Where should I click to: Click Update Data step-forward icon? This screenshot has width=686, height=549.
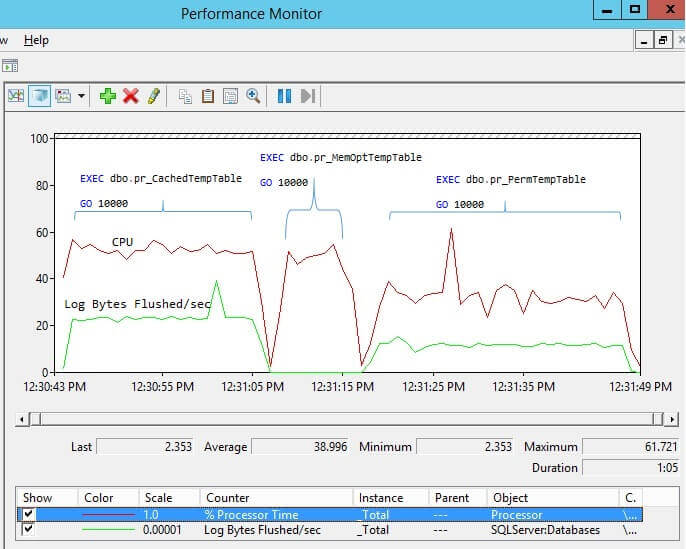click(308, 96)
